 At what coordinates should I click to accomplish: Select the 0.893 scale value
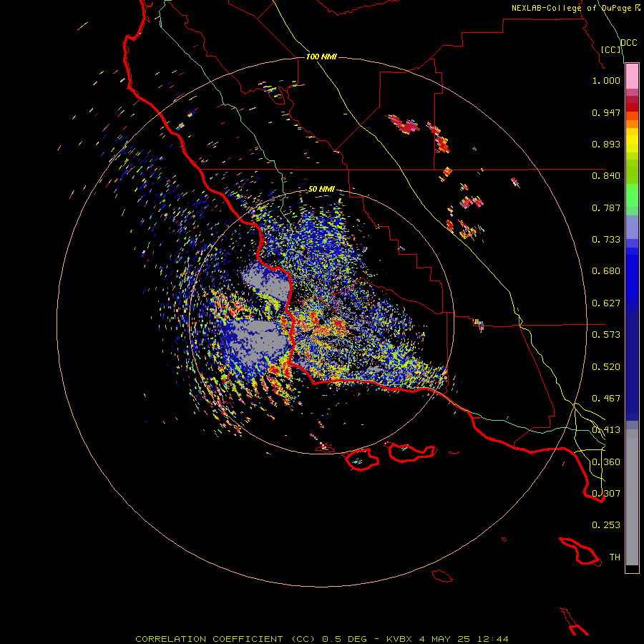coord(606,144)
